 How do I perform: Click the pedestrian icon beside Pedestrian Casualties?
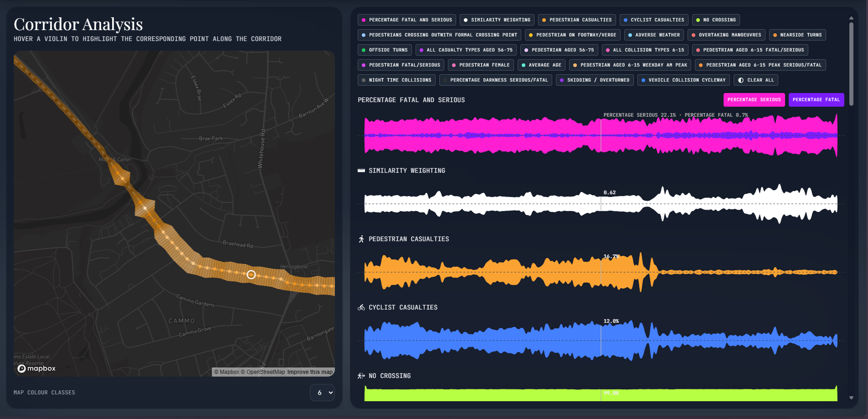[361, 239]
